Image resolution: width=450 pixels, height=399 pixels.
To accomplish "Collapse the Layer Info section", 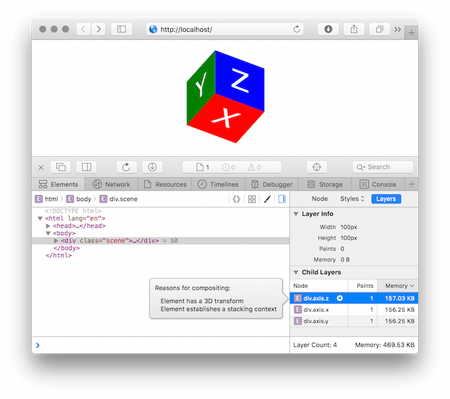I will pyautogui.click(x=296, y=214).
